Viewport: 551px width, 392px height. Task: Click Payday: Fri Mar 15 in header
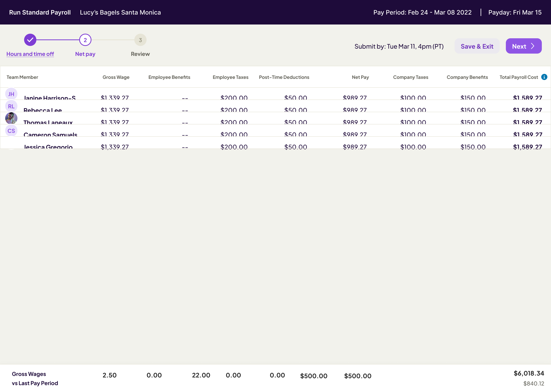coord(515,12)
